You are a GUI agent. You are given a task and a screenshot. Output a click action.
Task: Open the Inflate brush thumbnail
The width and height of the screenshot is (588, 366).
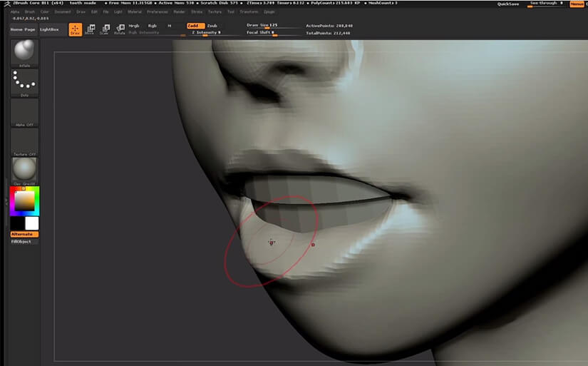point(24,53)
